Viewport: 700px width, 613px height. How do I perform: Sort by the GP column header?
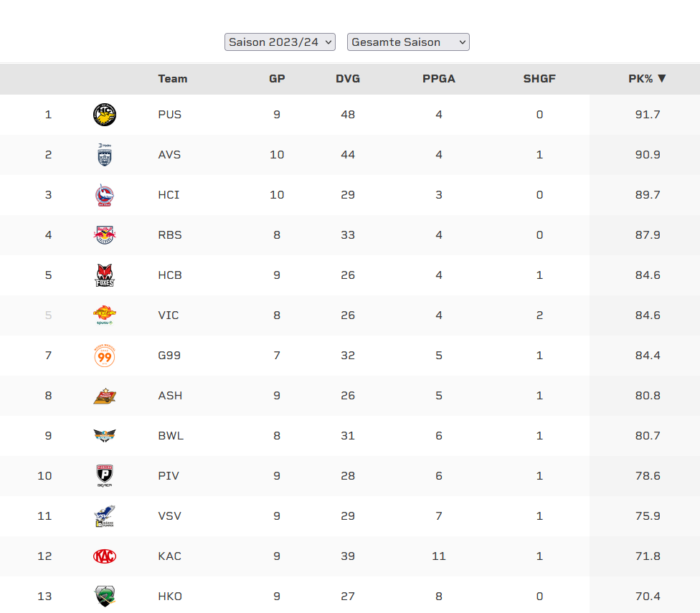277,79
